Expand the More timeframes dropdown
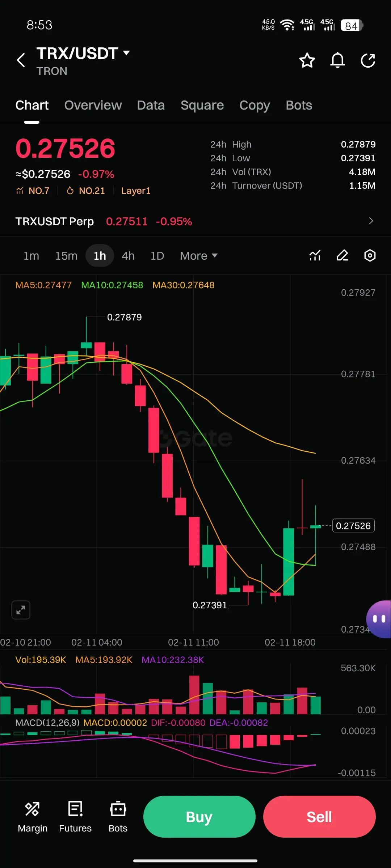Viewport: 391px width, 868px height. tap(199, 256)
